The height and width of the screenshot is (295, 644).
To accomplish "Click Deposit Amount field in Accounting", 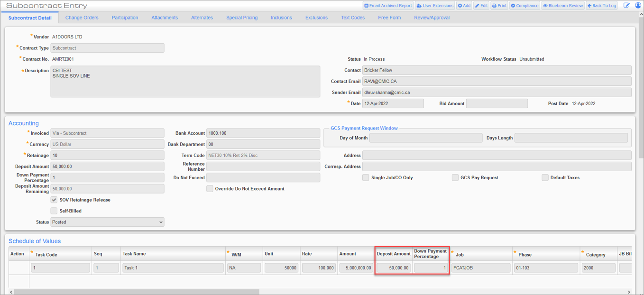I will tap(108, 166).
